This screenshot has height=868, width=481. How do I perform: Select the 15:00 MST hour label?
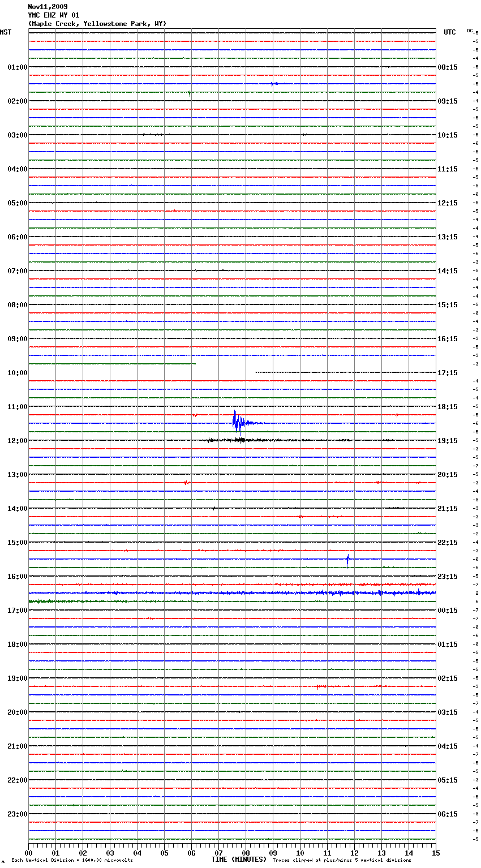[x=18, y=543]
